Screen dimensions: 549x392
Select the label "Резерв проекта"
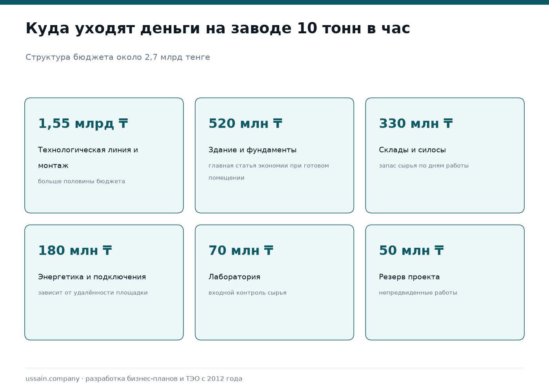click(409, 277)
